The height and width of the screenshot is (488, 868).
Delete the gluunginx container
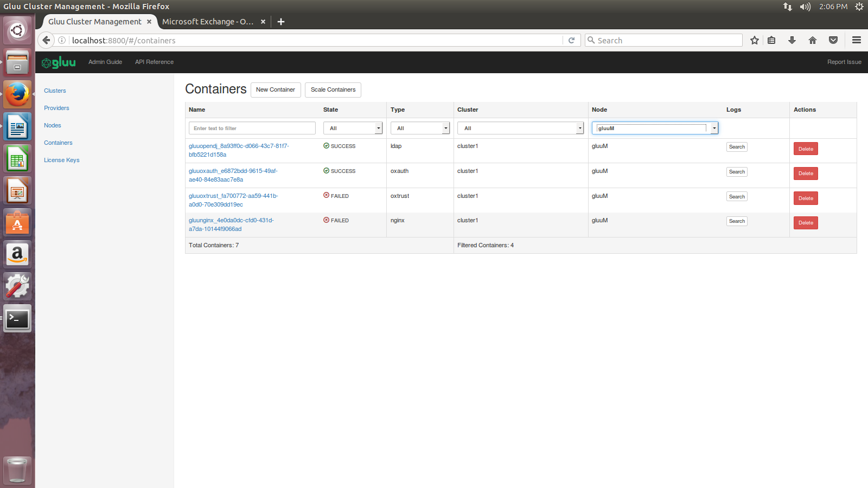click(x=806, y=223)
